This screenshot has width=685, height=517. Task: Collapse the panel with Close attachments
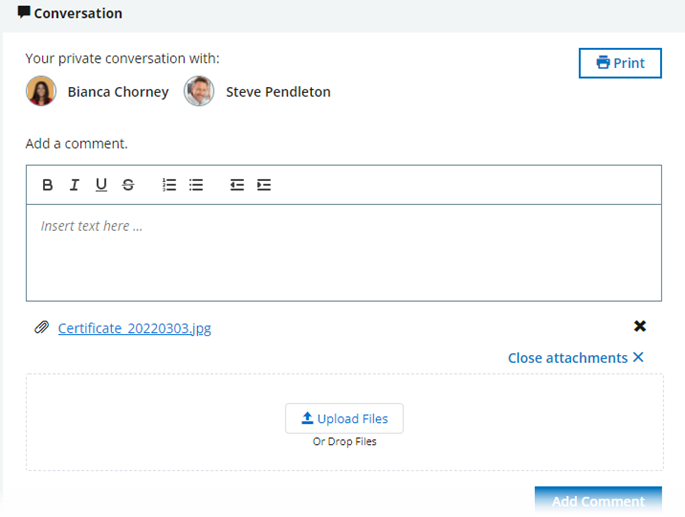(576, 358)
